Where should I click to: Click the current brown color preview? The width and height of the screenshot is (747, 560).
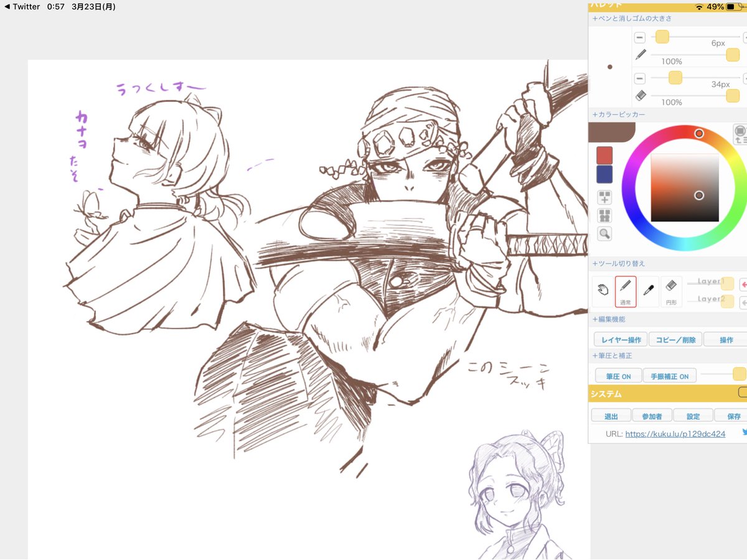pyautogui.click(x=611, y=133)
